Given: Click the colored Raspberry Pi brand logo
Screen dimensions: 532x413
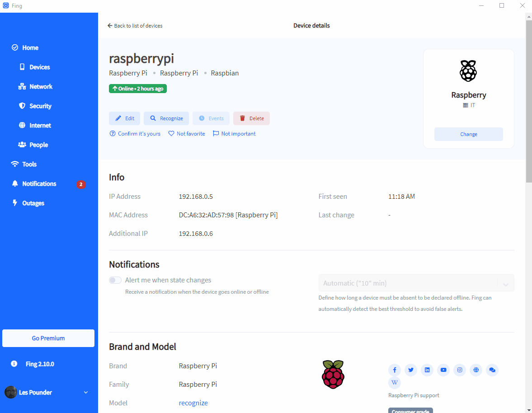Looking at the screenshot, I should click(333, 374).
